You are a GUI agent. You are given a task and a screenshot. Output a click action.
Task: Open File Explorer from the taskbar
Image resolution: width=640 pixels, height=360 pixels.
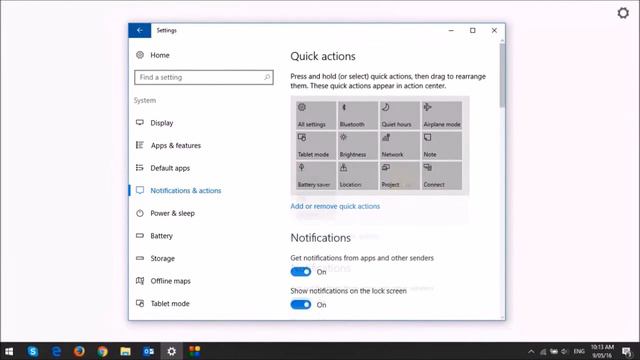coord(125,351)
